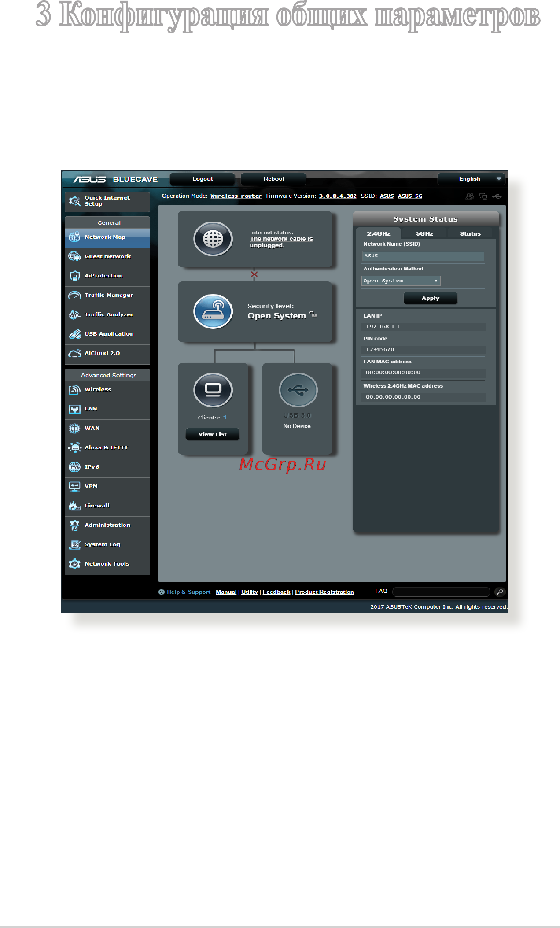Click the 'No Device' USB status text
Image resolution: width=560 pixels, height=928 pixels.
pyautogui.click(x=297, y=426)
